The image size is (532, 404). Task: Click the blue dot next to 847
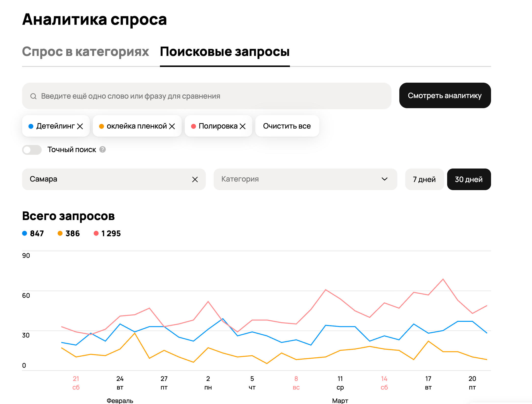click(x=25, y=233)
